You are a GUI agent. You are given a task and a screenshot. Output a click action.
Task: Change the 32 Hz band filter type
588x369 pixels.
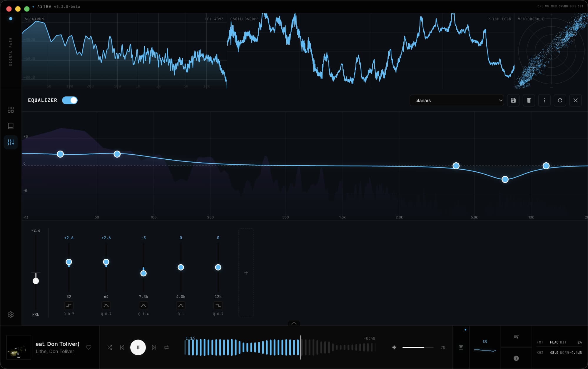69,305
